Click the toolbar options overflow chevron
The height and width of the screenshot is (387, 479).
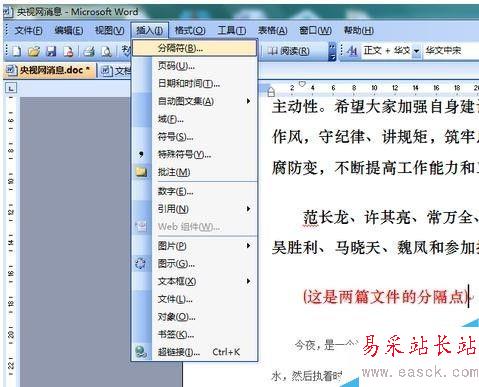click(x=332, y=51)
